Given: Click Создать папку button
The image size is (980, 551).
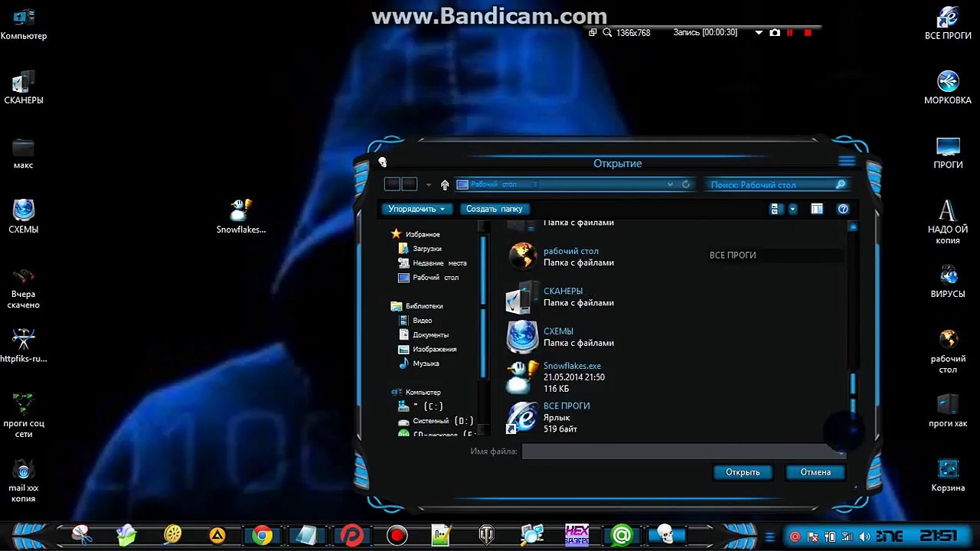Looking at the screenshot, I should (x=494, y=209).
